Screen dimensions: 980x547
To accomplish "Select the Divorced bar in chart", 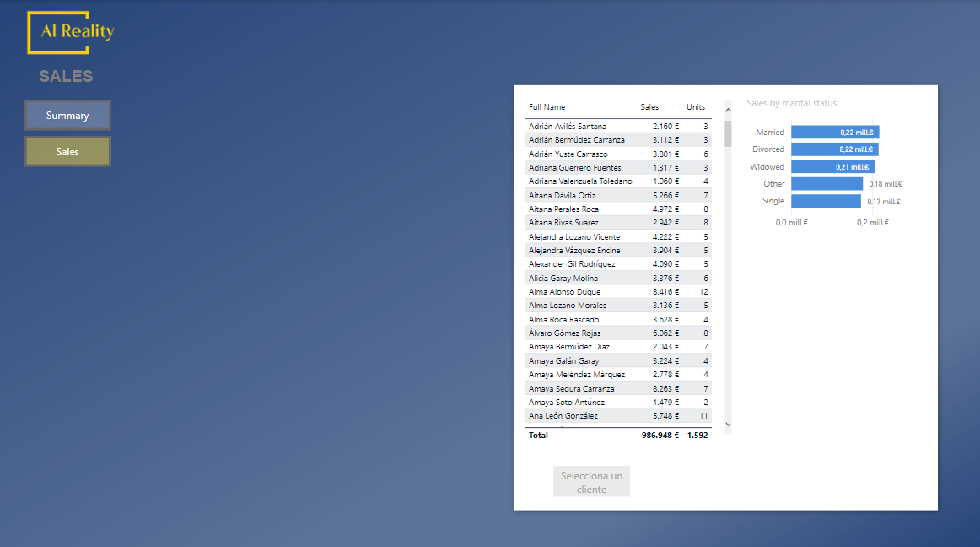I will tap(834, 149).
